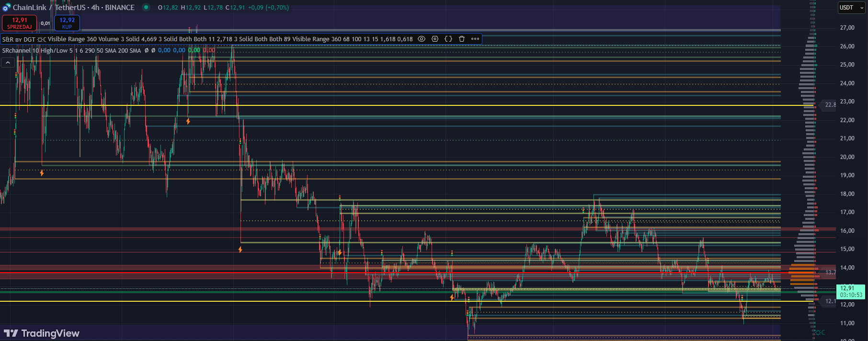Collapse the indicator legend with the chevron
The image size is (868, 341).
tap(8, 62)
